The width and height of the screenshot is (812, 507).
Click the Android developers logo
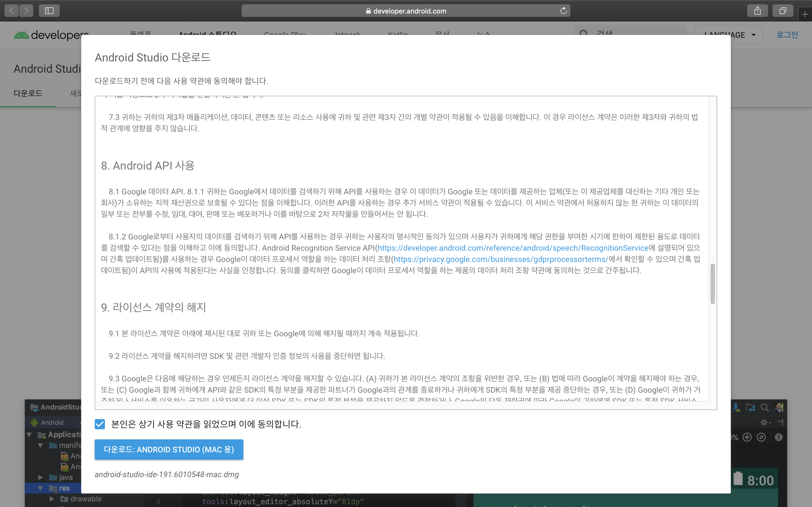click(x=50, y=35)
